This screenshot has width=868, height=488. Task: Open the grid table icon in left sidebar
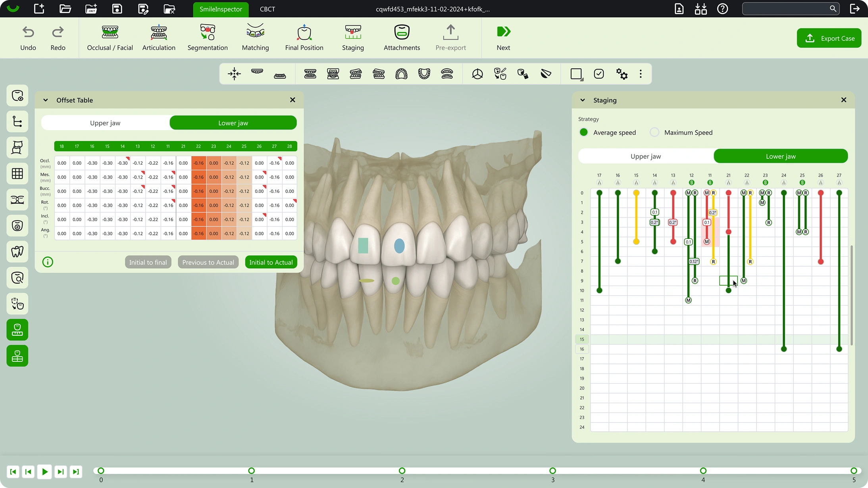click(x=17, y=173)
